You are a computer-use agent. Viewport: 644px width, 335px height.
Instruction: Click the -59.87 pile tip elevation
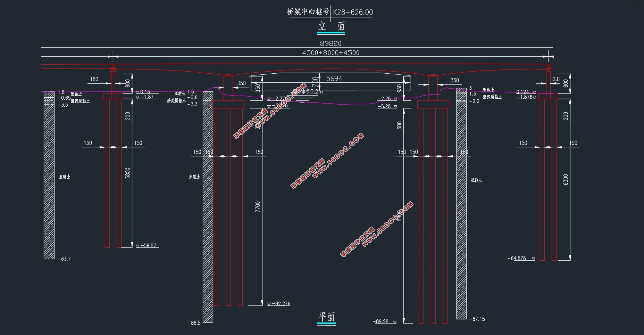click(x=148, y=245)
